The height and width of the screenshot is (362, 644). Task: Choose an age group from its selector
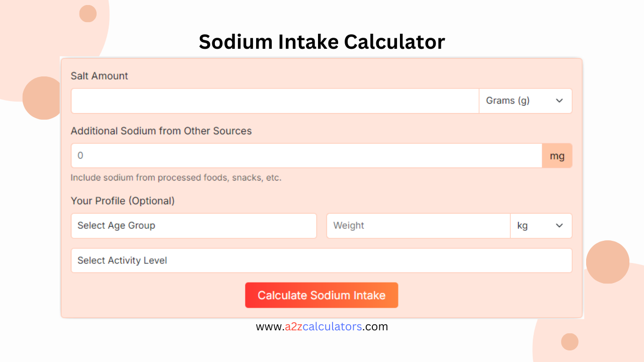tap(194, 226)
